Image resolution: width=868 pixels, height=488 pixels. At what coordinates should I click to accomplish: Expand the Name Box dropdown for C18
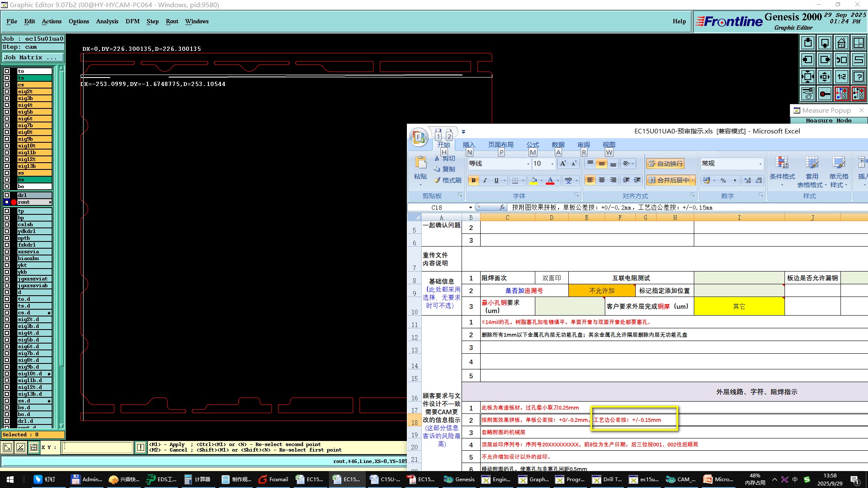click(x=470, y=208)
